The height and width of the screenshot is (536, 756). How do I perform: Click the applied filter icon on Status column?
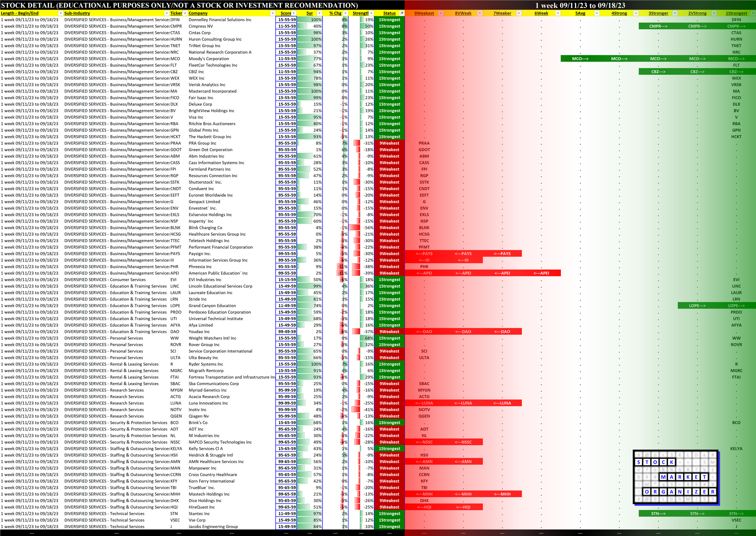(402, 13)
